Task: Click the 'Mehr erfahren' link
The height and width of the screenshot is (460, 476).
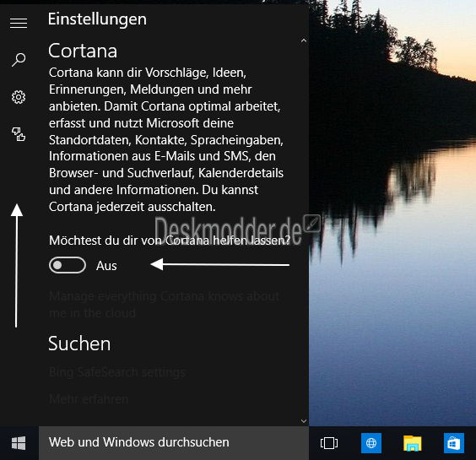Action: (x=89, y=399)
